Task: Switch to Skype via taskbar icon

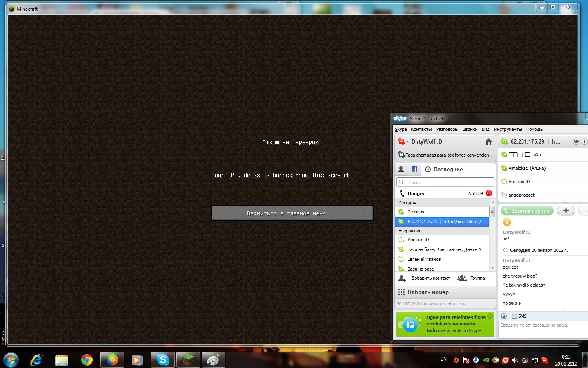Action: click(163, 360)
